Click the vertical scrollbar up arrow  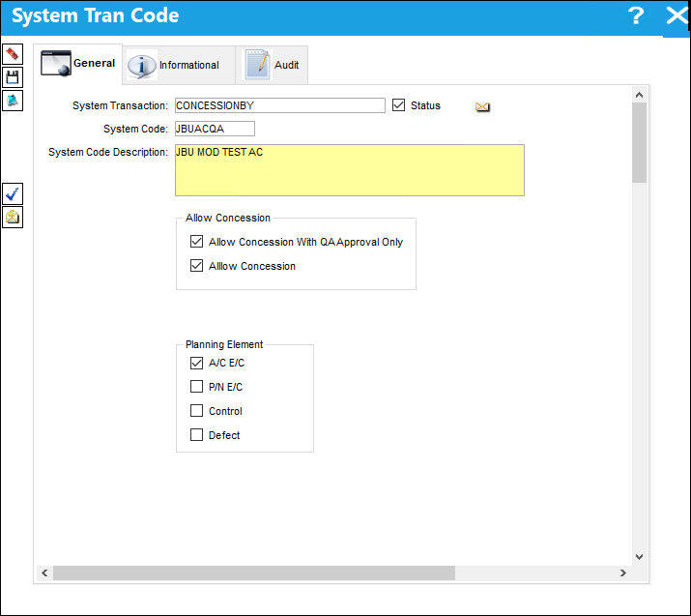639,95
